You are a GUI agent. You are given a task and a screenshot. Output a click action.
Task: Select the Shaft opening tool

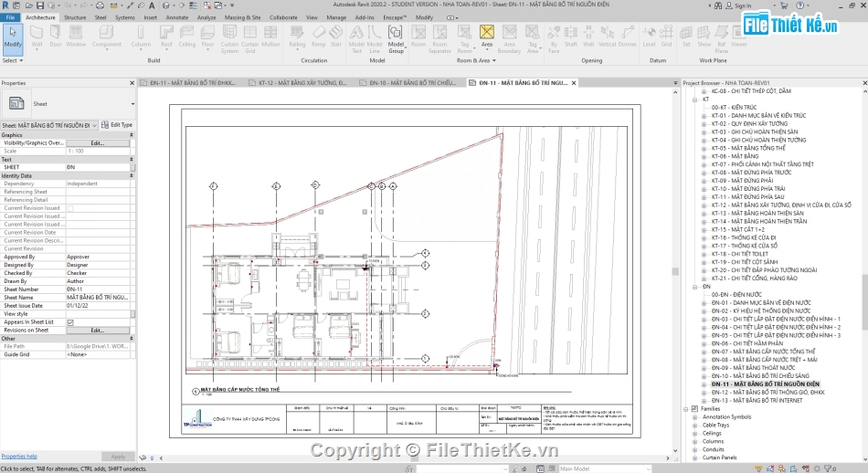571,37
